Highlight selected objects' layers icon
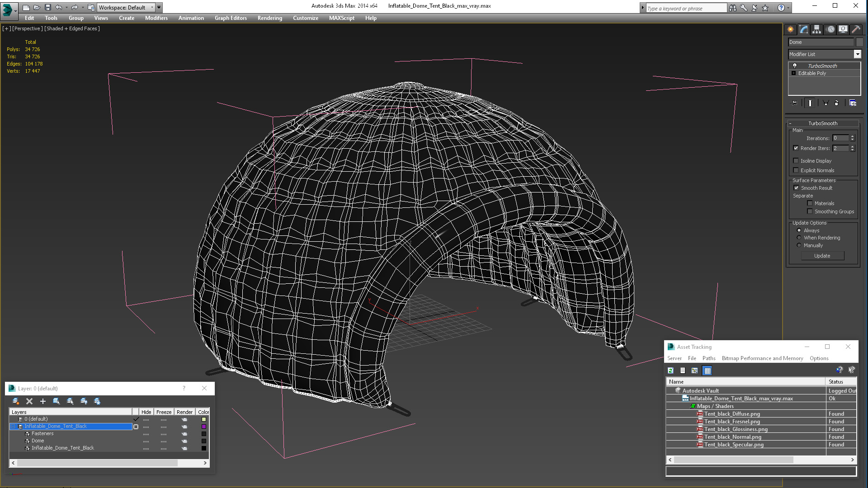 tap(70, 401)
